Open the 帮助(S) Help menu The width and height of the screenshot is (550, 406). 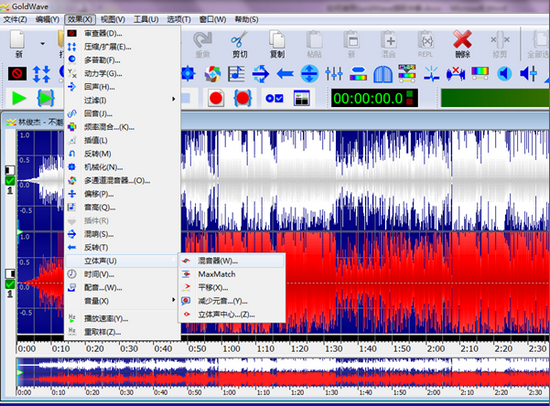click(247, 19)
